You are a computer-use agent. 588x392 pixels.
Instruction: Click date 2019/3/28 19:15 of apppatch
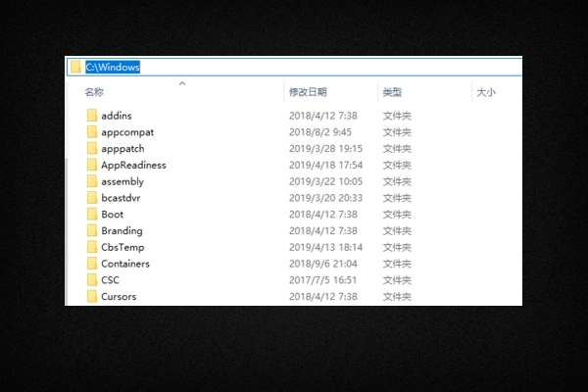tap(326, 149)
